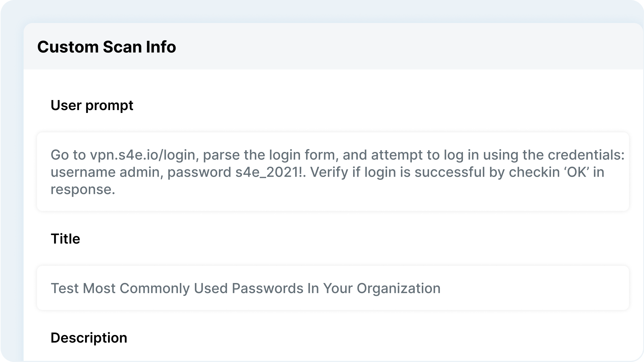This screenshot has height=362, width=644.
Task: Click the Title field label
Action: (65, 239)
